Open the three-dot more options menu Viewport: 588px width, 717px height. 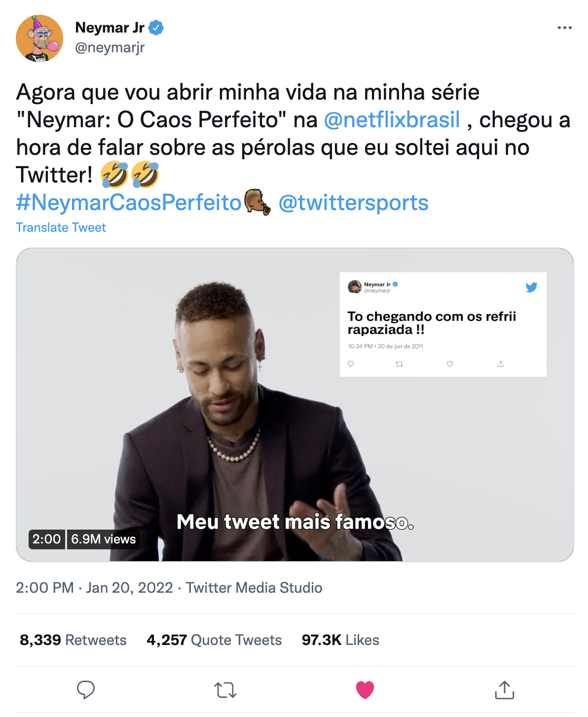point(564,28)
